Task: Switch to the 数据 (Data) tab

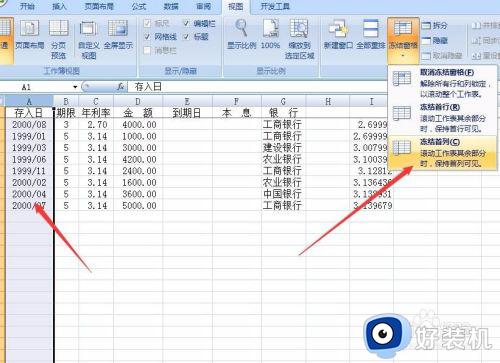Action: (171, 6)
